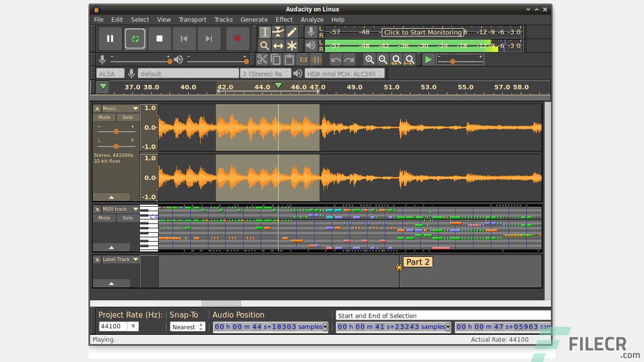Select the Multi-Tool mode
Image resolution: width=644 pixels, height=362 pixels.
pyautogui.click(x=291, y=45)
